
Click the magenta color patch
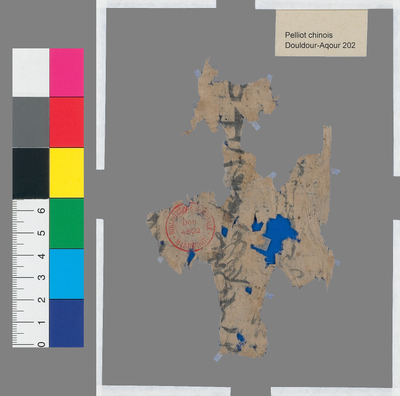pyautogui.click(x=67, y=73)
